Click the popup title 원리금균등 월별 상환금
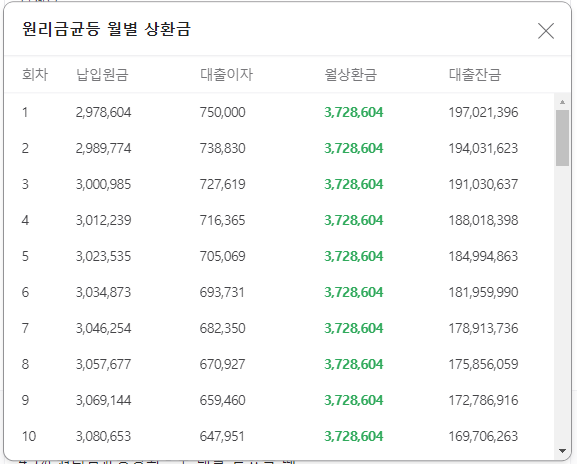The width and height of the screenshot is (577, 464). pos(106,29)
